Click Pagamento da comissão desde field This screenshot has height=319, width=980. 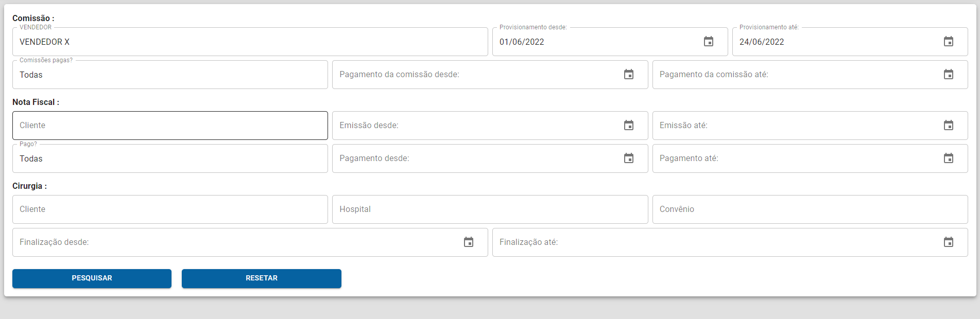pyautogui.click(x=490, y=75)
